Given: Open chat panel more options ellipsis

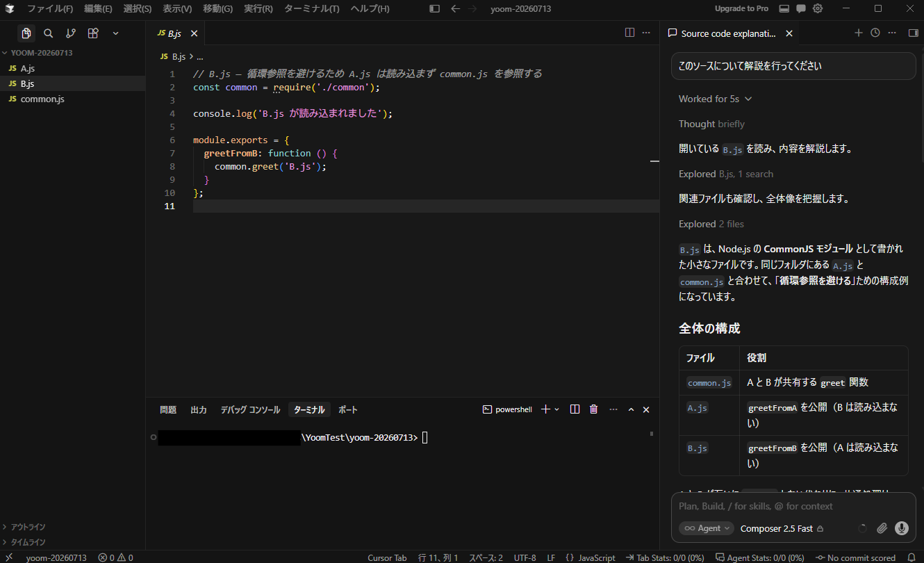Looking at the screenshot, I should 893,33.
